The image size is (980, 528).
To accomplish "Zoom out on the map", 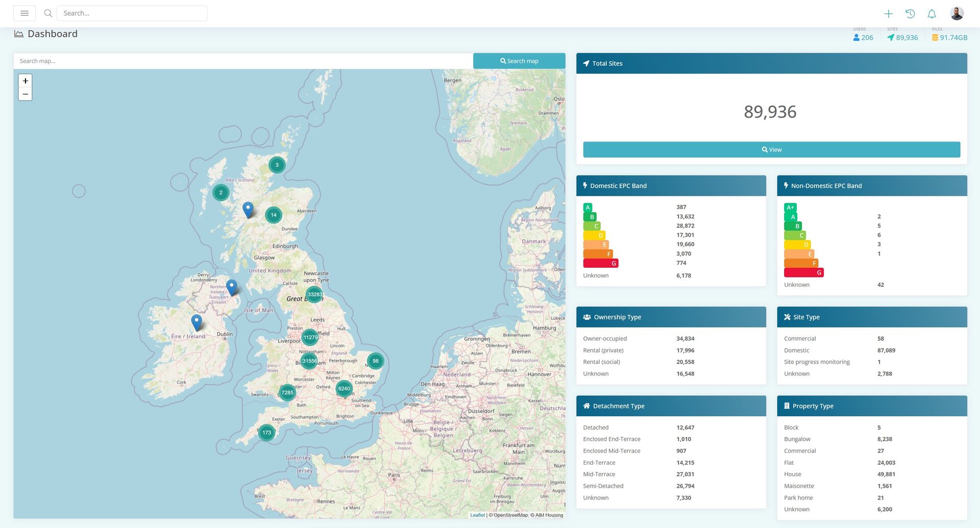I will click(26, 94).
